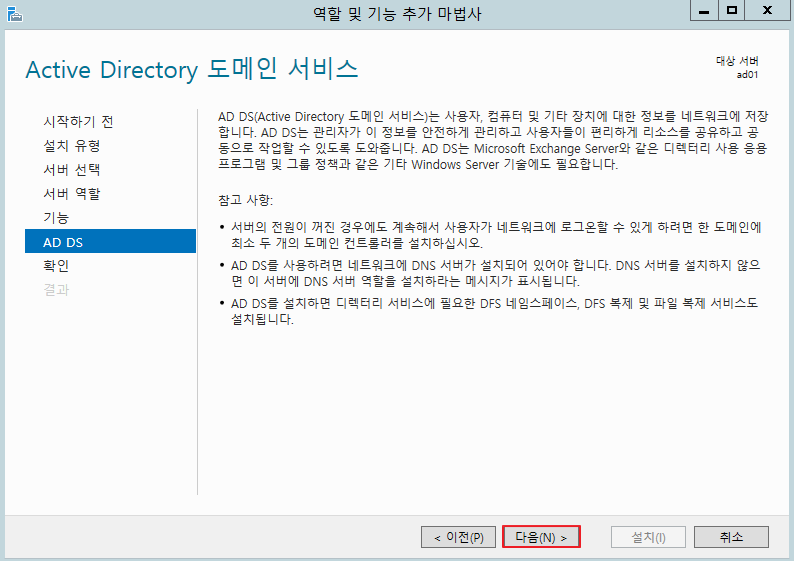Maximize the wizard window

click(x=731, y=11)
